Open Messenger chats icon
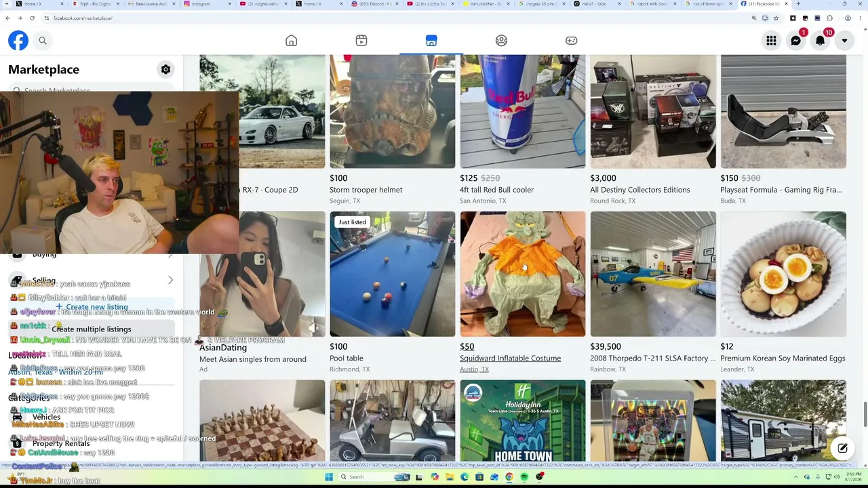Screen dimensions: 868x488 coord(795,41)
